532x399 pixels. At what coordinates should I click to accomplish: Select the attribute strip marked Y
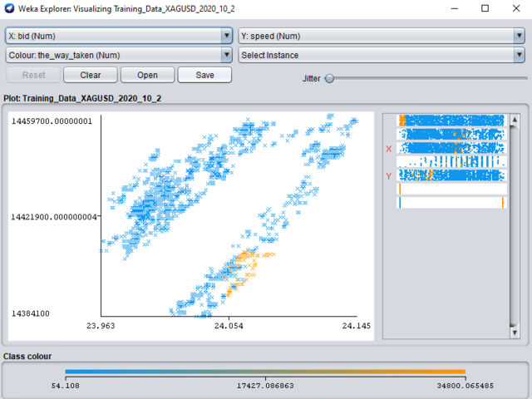452,175
